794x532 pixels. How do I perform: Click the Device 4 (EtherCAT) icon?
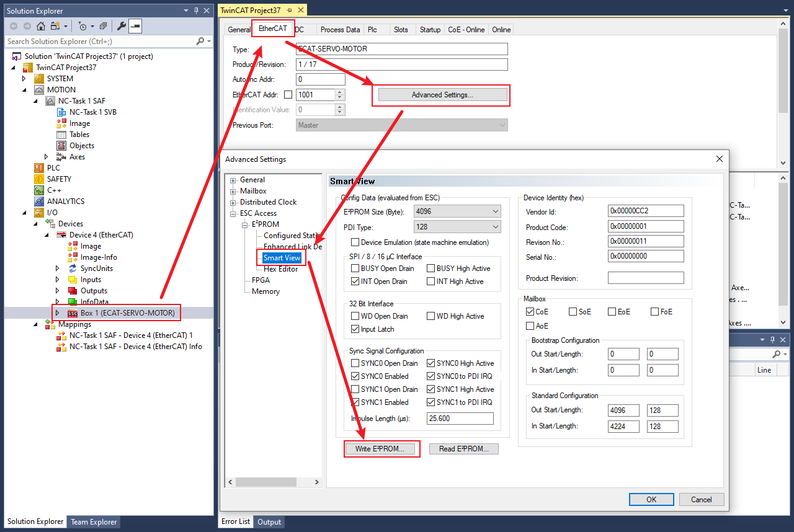[61, 235]
